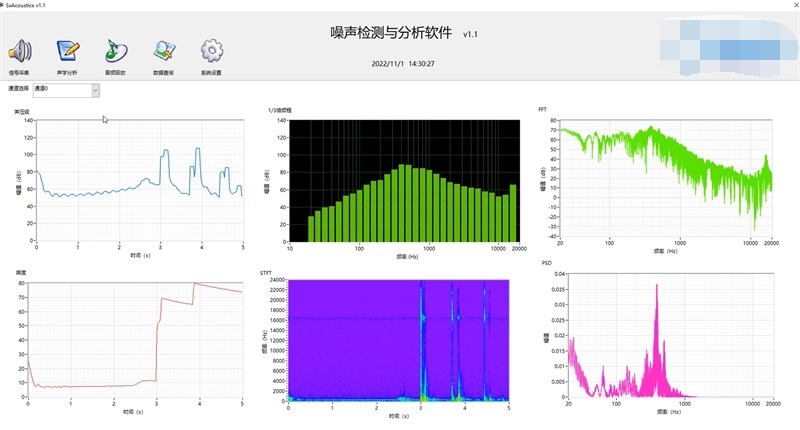
Task: Expand the 通道选择 dropdown arrow
Action: (96, 91)
